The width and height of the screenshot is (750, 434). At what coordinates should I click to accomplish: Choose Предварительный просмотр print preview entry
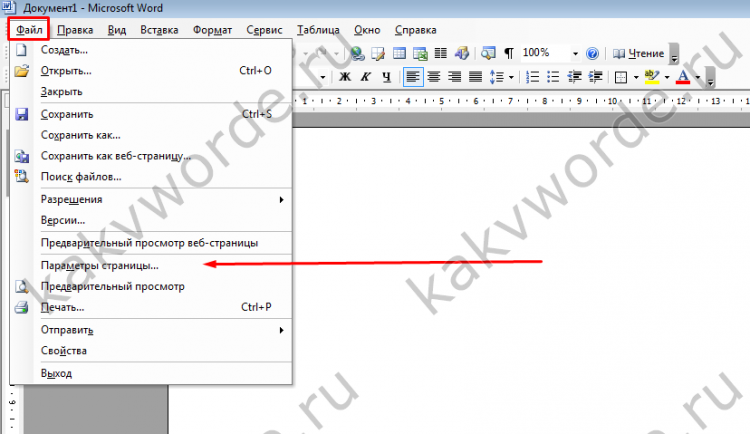click(x=151, y=286)
